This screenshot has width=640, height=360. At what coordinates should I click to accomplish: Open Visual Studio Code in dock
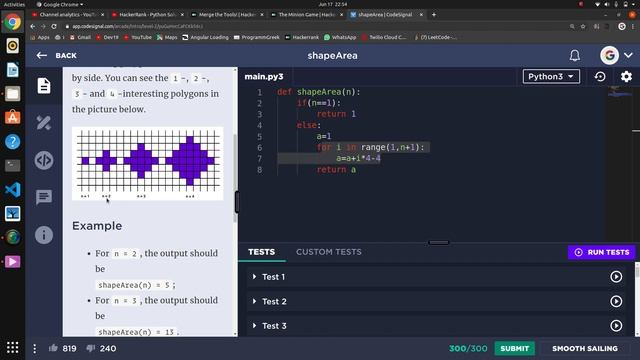click(13, 190)
